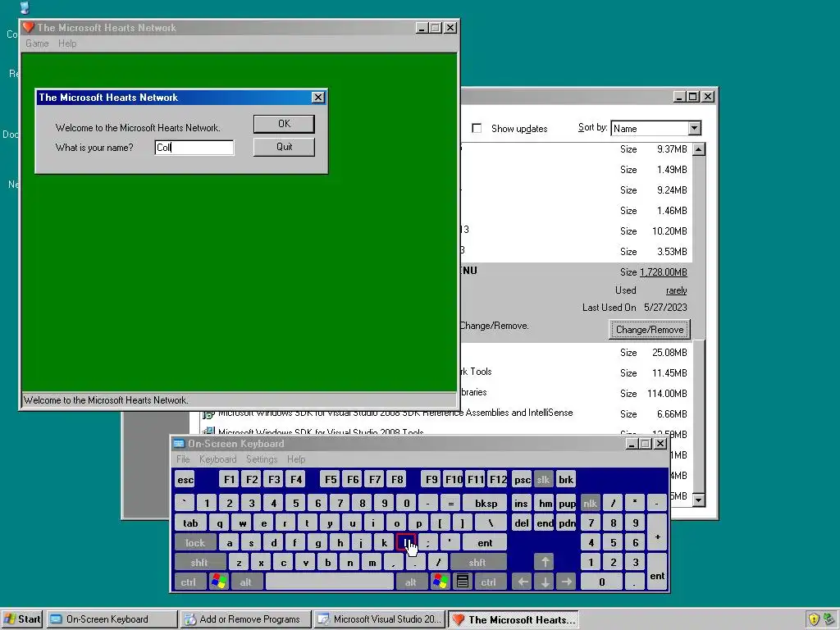Click Quit in the Hearts Network dialog

point(284,147)
